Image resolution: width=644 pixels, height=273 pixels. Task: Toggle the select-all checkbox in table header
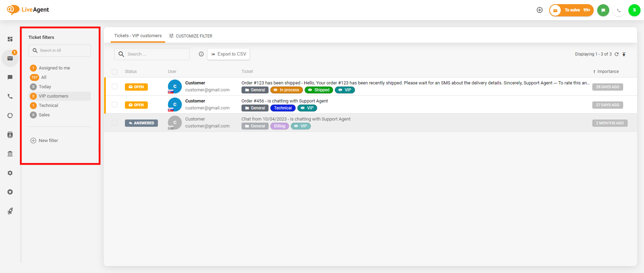click(115, 72)
